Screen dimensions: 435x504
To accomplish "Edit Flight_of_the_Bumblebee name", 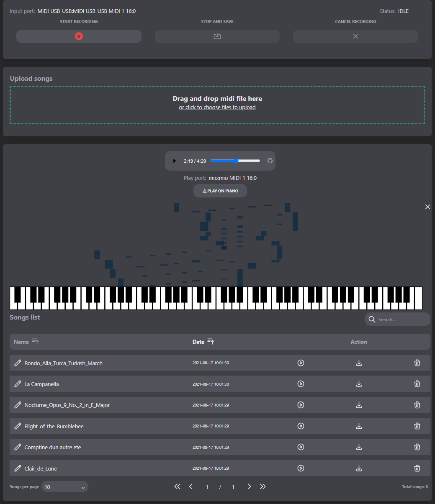I will coord(18,426).
